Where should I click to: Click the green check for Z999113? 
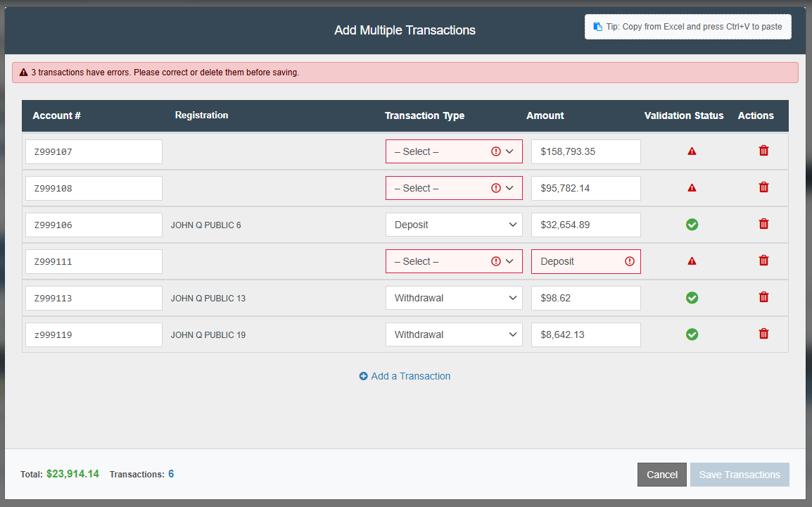coord(692,298)
